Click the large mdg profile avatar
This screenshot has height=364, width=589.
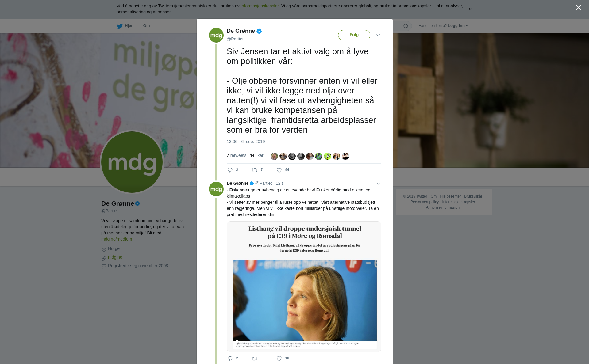[x=132, y=162]
